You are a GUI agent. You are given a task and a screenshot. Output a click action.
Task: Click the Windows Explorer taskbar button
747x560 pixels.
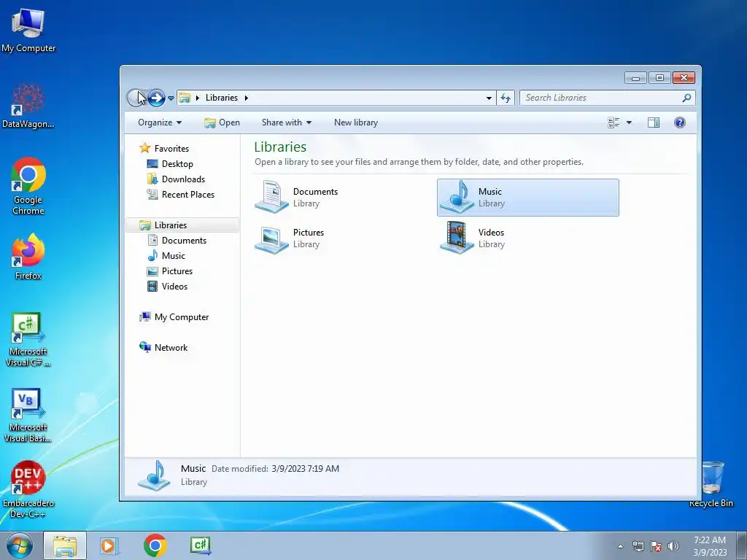(x=65, y=545)
